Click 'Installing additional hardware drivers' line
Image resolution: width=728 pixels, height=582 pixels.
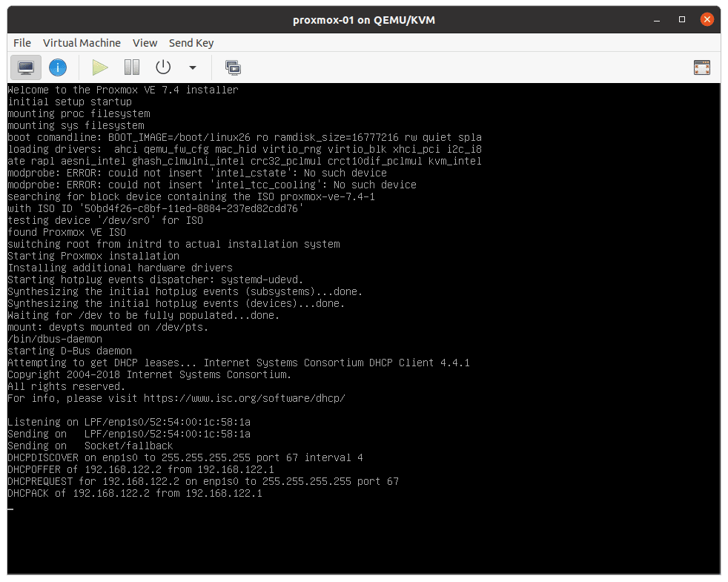120,268
